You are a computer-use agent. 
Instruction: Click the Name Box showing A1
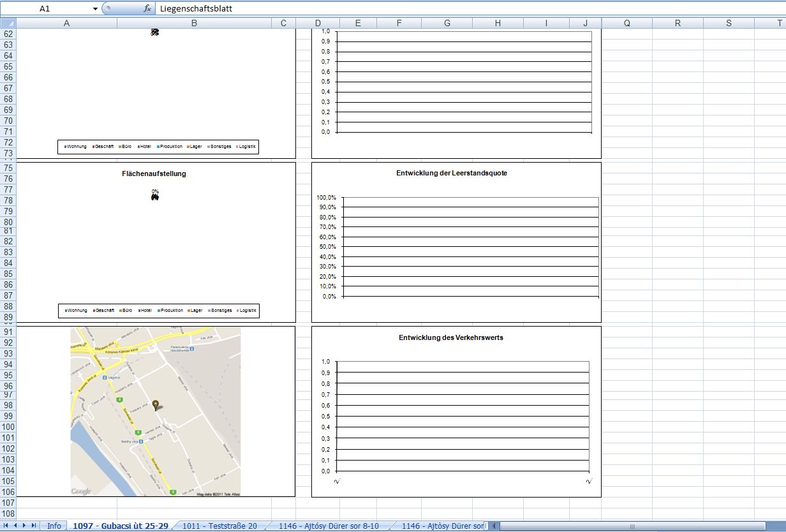pyautogui.click(x=45, y=9)
